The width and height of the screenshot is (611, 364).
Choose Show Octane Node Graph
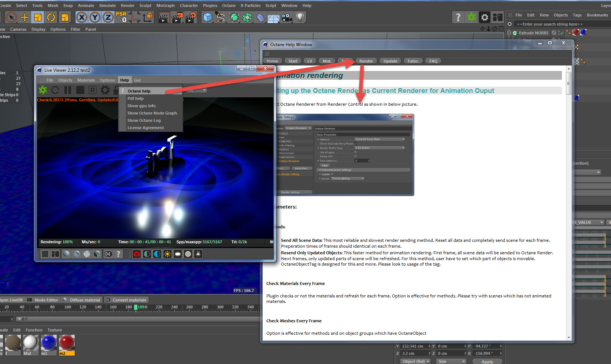click(152, 113)
